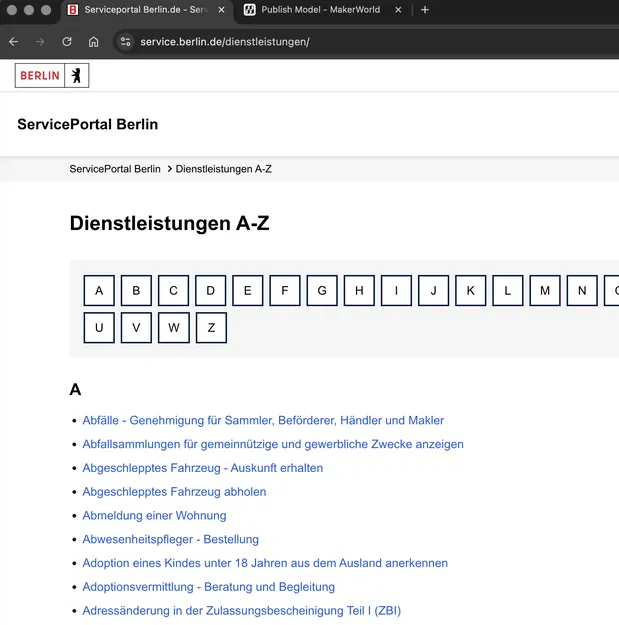Jump to letter K in the index

pyautogui.click(x=470, y=291)
